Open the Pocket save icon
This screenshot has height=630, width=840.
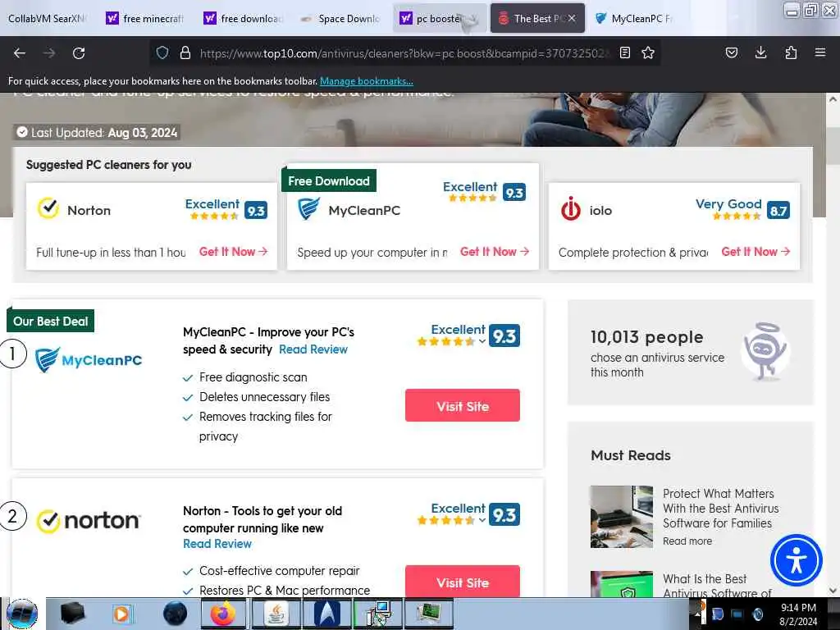(x=731, y=52)
